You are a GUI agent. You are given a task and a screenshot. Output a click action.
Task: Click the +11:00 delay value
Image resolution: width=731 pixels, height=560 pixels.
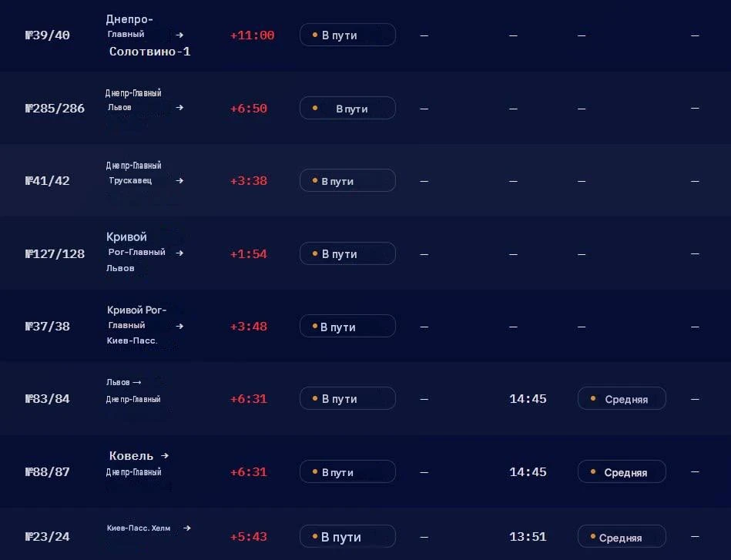252,35
